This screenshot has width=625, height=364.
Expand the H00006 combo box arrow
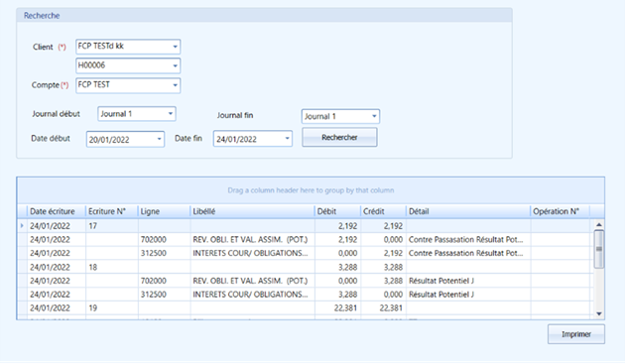pyautogui.click(x=175, y=65)
